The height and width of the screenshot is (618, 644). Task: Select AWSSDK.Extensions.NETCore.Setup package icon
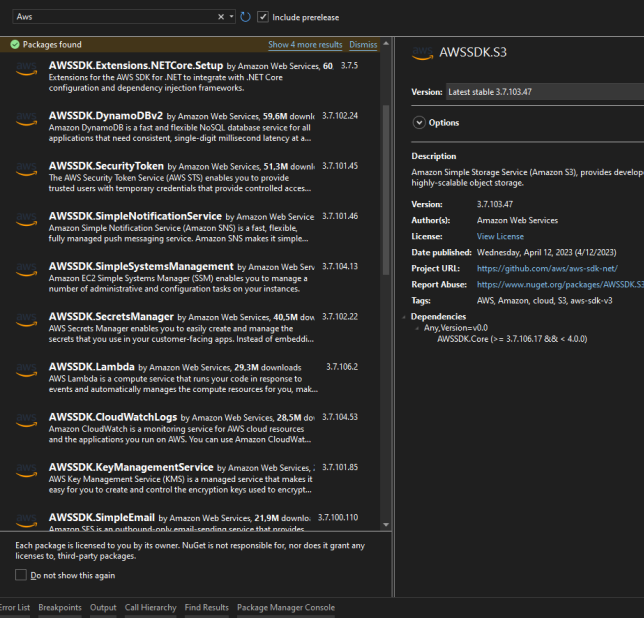(26, 69)
